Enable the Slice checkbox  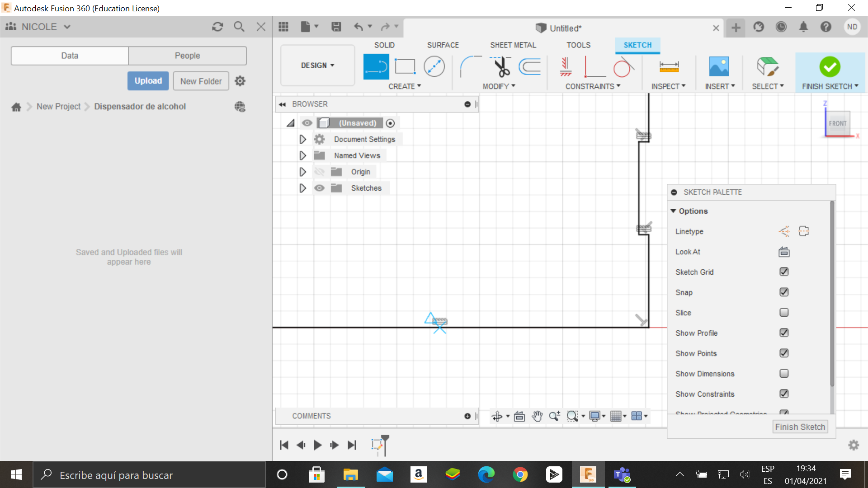pyautogui.click(x=784, y=313)
